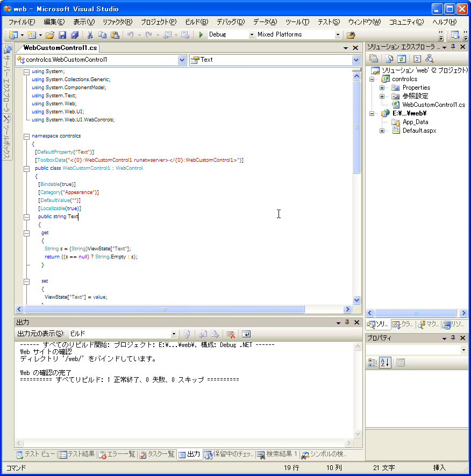Open the デバッグ(D) menu
Viewport: 471px width, 476px height.
click(x=230, y=22)
